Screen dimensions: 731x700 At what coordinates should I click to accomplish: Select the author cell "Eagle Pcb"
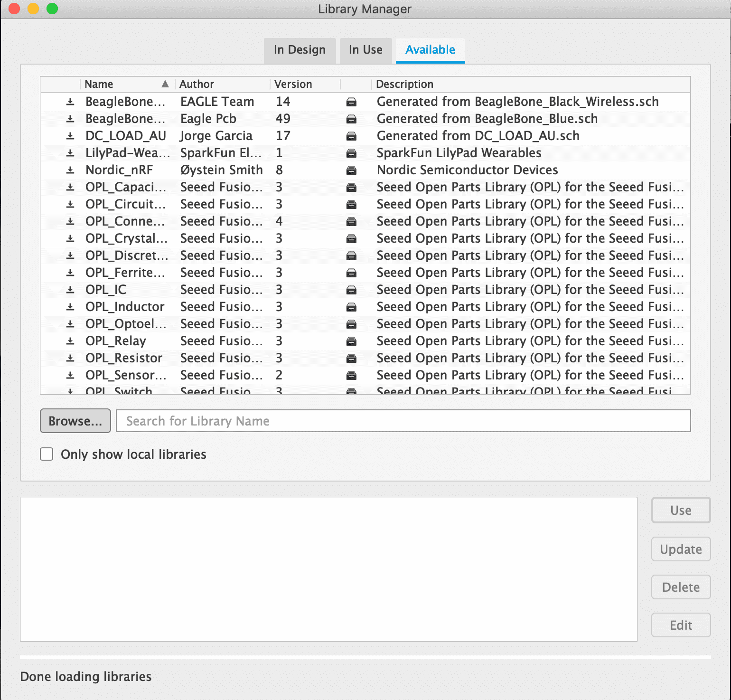click(x=208, y=119)
